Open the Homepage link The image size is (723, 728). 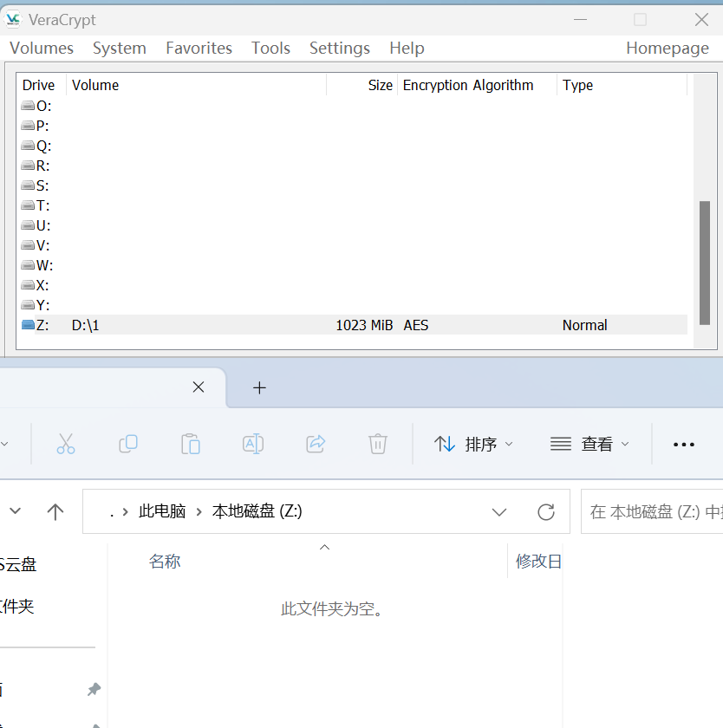(668, 49)
